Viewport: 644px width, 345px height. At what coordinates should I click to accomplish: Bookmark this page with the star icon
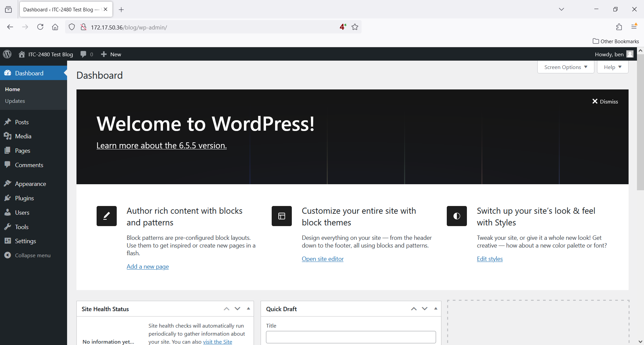(355, 27)
